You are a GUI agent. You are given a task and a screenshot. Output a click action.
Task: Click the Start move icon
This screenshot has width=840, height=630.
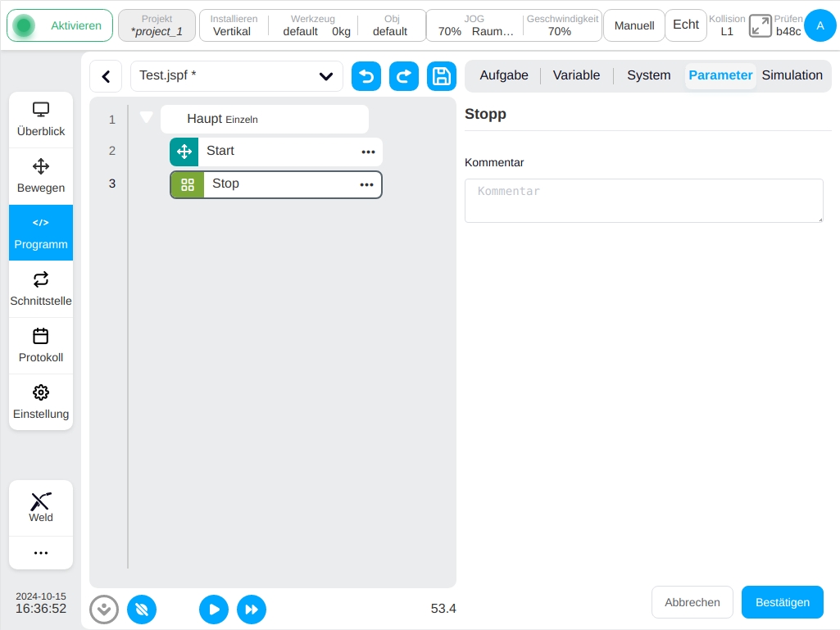tap(184, 152)
